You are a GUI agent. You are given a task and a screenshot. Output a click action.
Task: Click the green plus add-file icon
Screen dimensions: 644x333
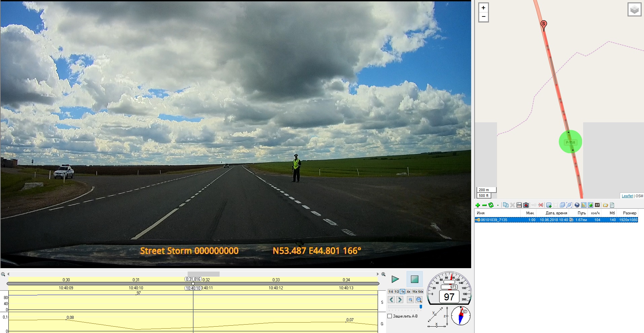(478, 205)
